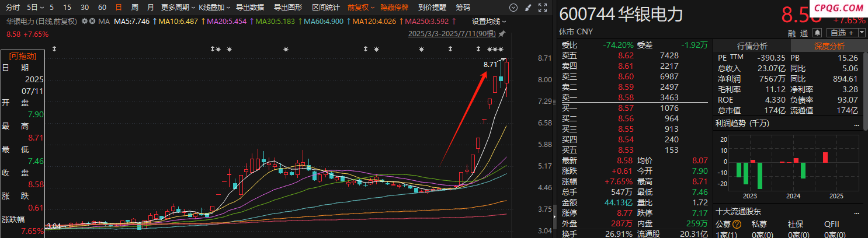Image resolution: width=868 pixels, height=238 pixels.
Task: Click the 通 stock connect badge
Action: 804,33
